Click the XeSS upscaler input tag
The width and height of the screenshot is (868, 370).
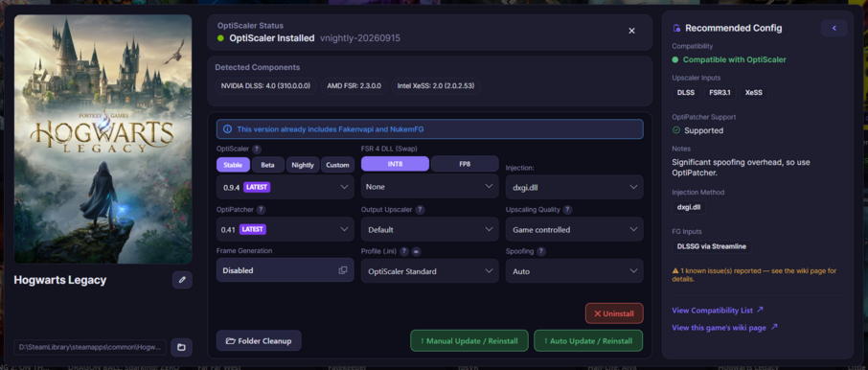(x=753, y=92)
